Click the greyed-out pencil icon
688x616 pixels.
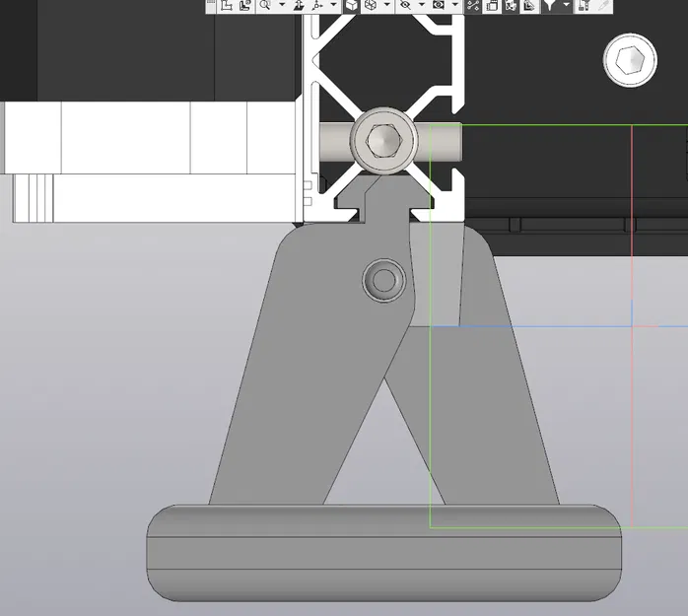[603, 5]
